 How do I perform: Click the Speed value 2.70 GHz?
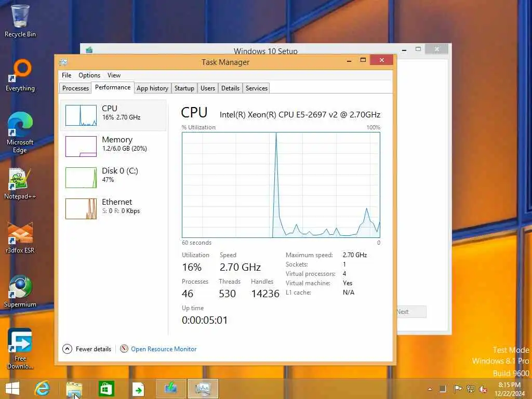pos(240,267)
